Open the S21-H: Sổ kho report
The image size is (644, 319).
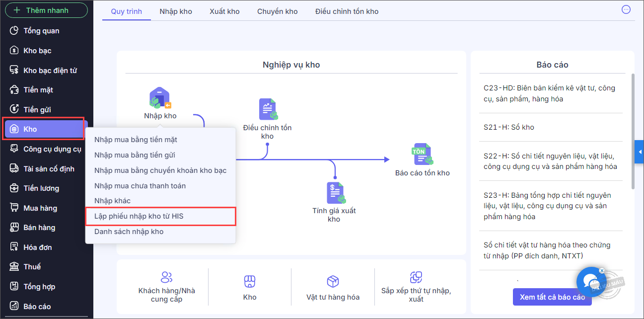(509, 127)
